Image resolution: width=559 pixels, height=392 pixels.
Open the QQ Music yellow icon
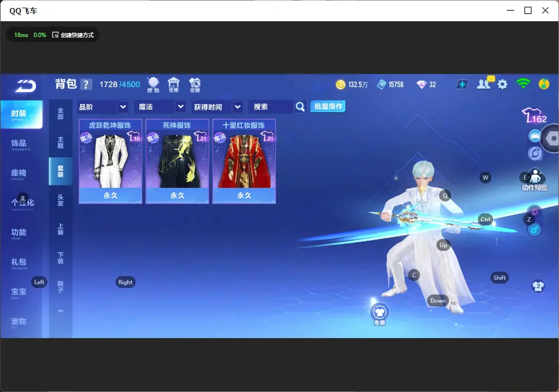tap(544, 84)
